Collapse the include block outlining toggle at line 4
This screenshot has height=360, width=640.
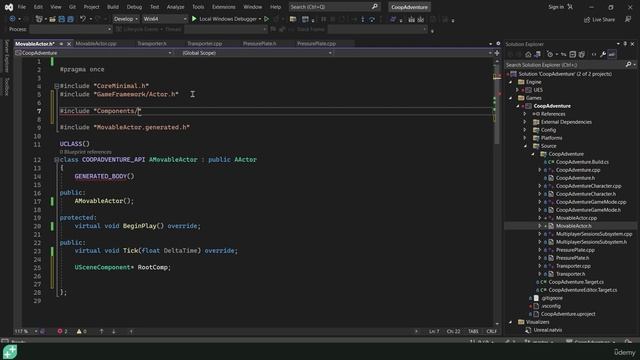56,86
